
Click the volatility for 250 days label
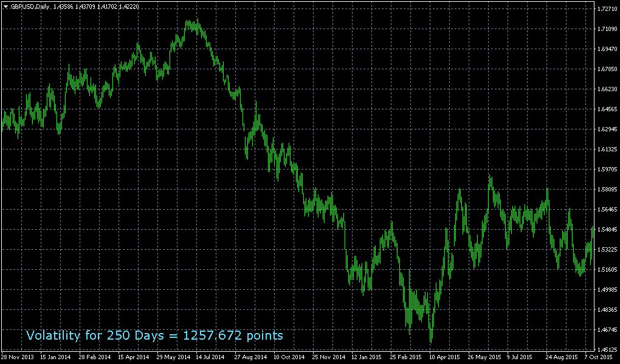pyautogui.click(x=154, y=335)
